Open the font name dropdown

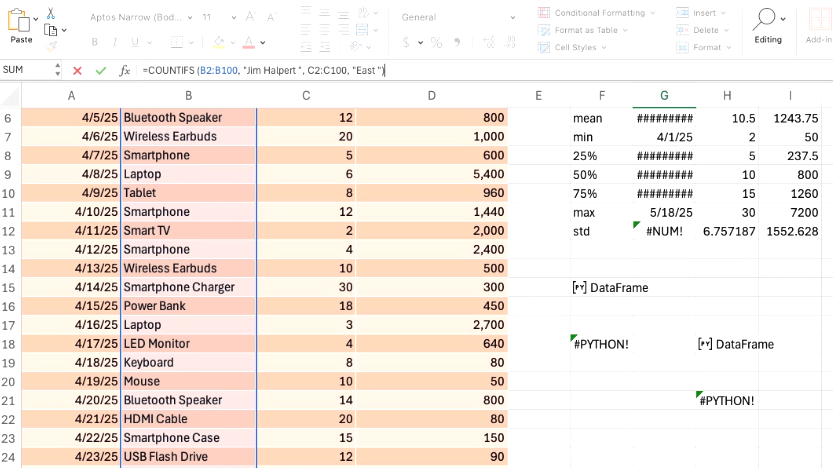[190, 18]
